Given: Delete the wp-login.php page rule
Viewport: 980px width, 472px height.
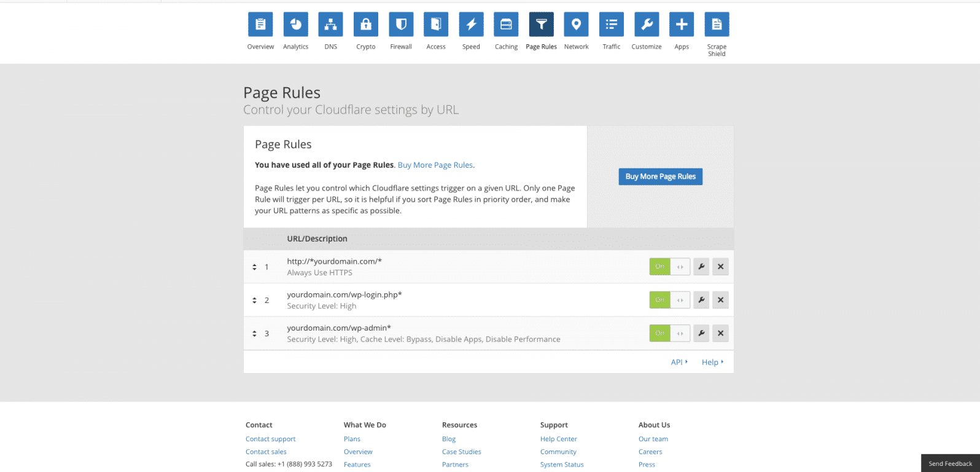Looking at the screenshot, I should click(721, 300).
